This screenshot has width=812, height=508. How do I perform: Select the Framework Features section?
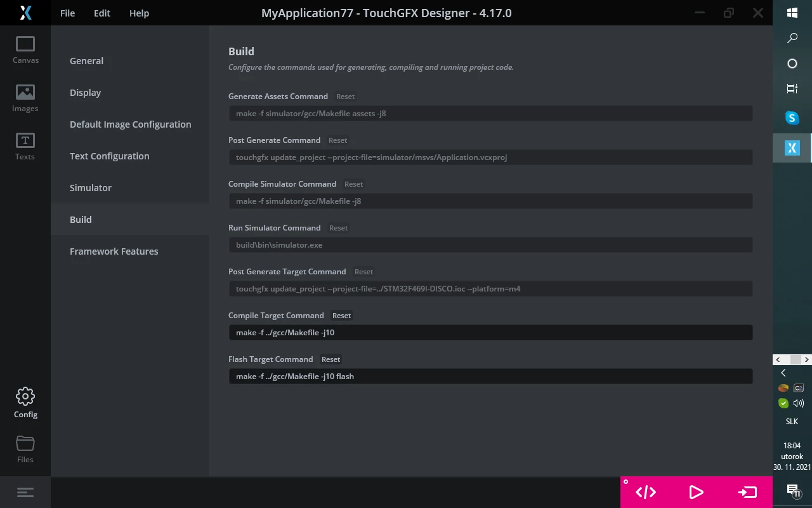coord(130,251)
